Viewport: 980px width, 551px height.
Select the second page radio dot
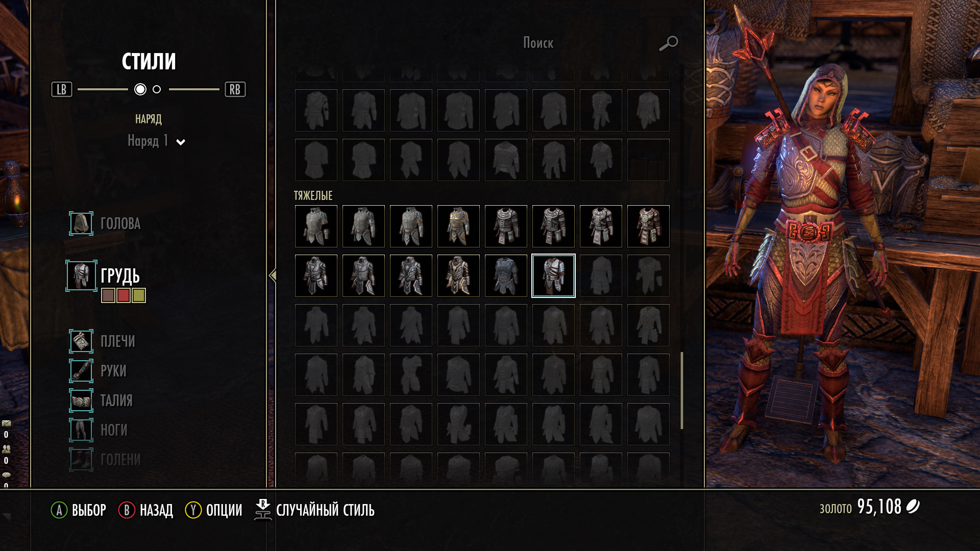tap(157, 89)
